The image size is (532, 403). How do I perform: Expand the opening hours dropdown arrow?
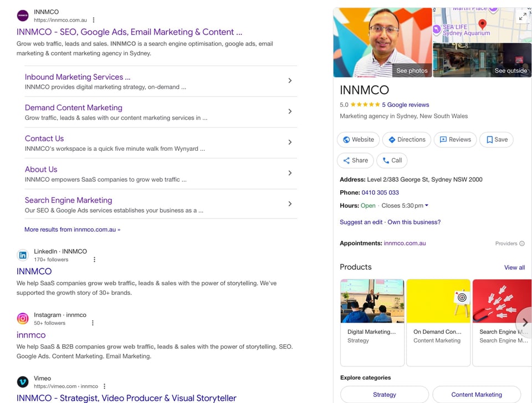click(x=427, y=206)
